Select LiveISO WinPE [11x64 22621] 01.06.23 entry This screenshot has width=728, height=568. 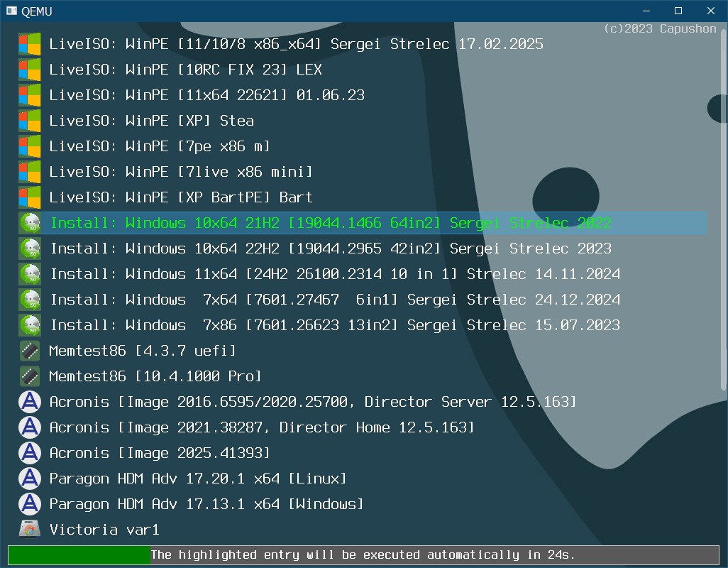pyautogui.click(x=206, y=95)
